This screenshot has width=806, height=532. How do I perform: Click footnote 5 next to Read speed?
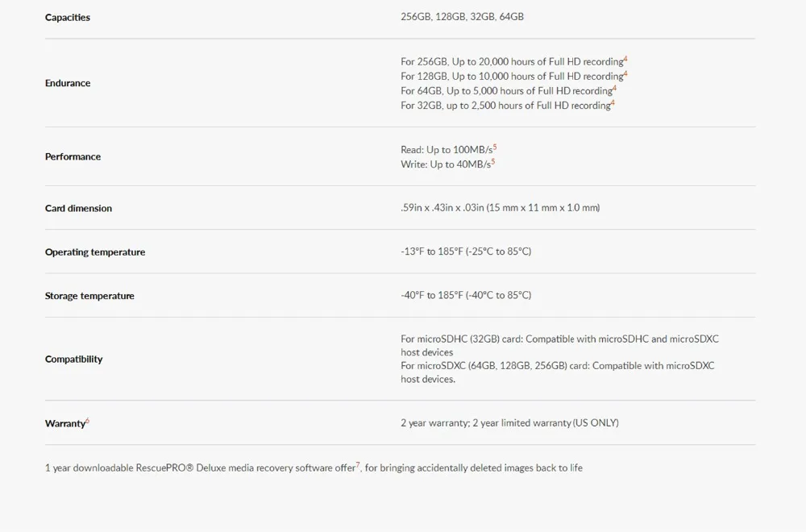(x=495, y=147)
